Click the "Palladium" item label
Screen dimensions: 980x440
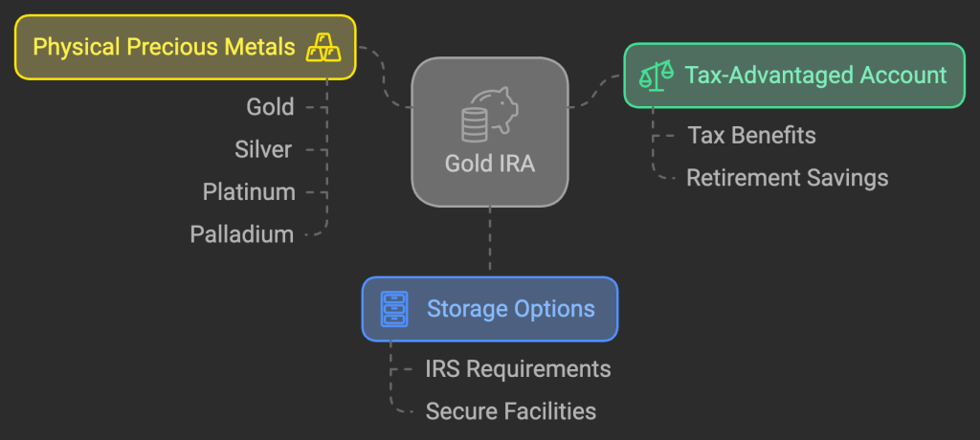click(x=242, y=235)
